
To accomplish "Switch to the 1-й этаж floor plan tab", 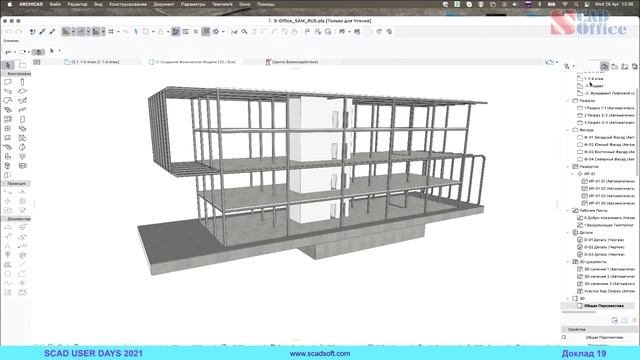I will pyautogui.click(x=92, y=62).
